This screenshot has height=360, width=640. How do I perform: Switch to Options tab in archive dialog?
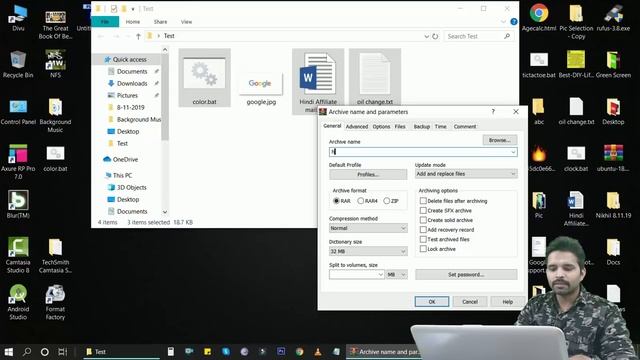click(x=381, y=127)
